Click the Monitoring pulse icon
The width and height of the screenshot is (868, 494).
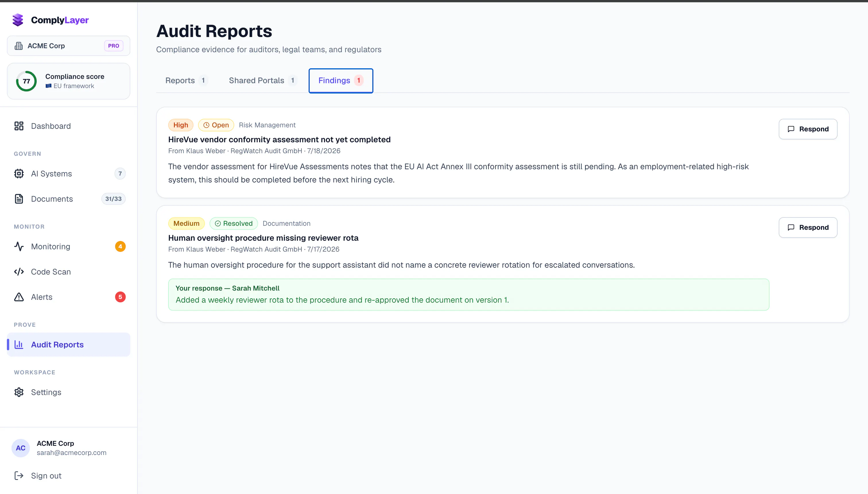(x=19, y=246)
